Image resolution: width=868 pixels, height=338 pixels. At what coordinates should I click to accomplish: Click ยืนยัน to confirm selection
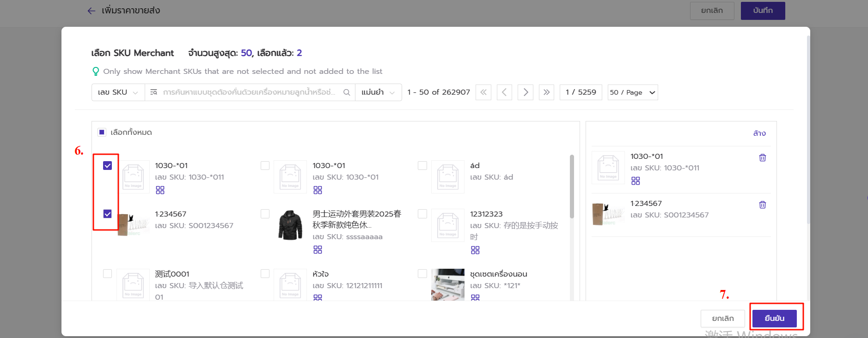click(774, 318)
